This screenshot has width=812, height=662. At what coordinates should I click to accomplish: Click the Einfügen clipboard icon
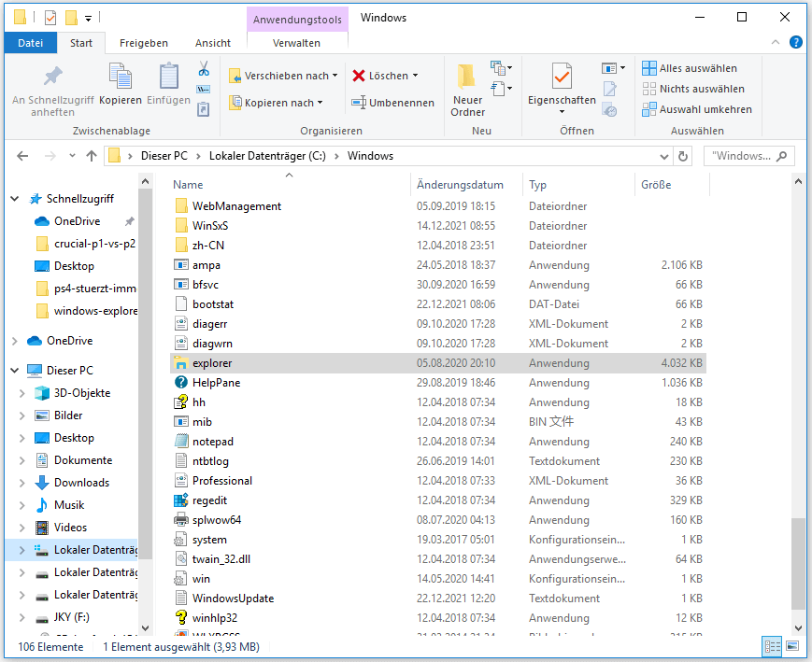pyautogui.click(x=169, y=76)
